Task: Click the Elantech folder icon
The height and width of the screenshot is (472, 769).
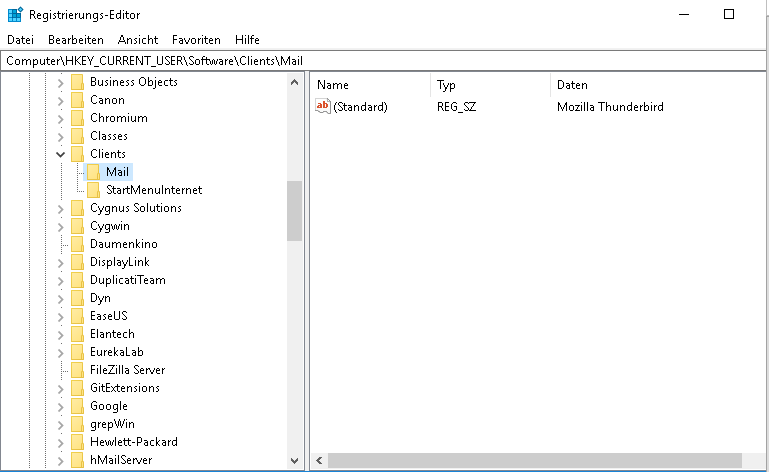Action: (x=77, y=334)
